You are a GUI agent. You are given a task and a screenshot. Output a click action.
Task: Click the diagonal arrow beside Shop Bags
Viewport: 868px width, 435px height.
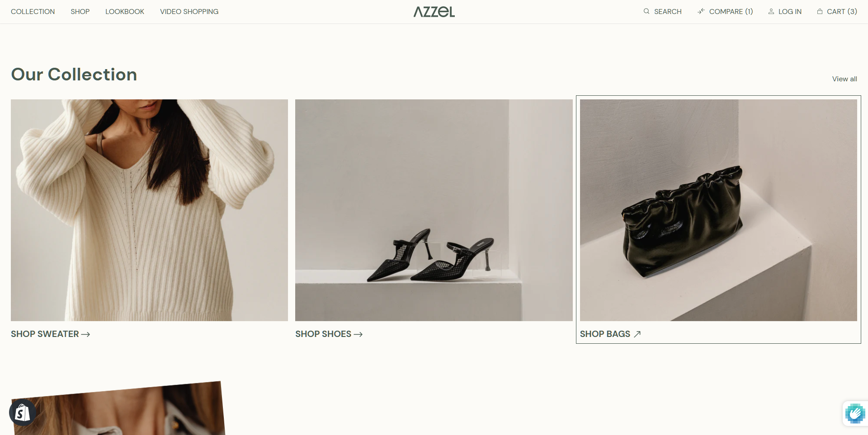pos(637,334)
